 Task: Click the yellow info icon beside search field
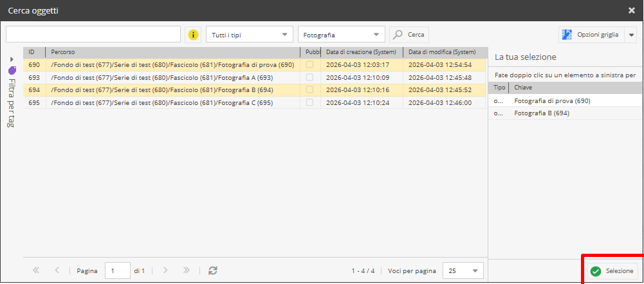coord(193,34)
